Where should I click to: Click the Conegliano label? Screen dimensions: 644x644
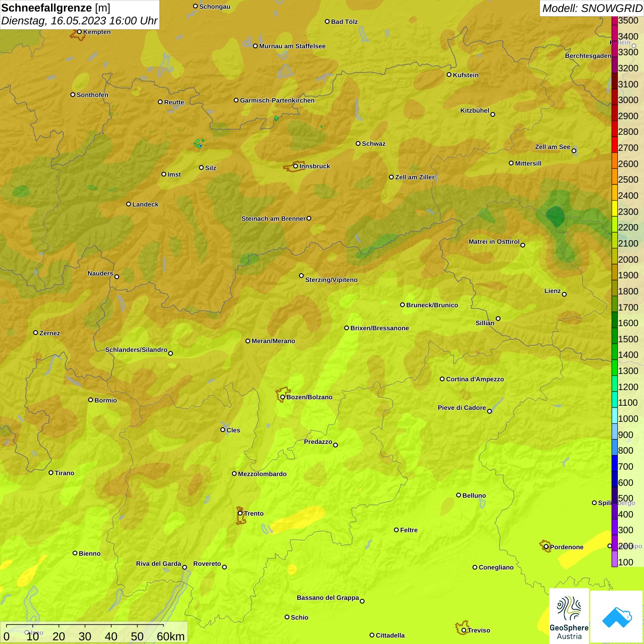coord(496,567)
